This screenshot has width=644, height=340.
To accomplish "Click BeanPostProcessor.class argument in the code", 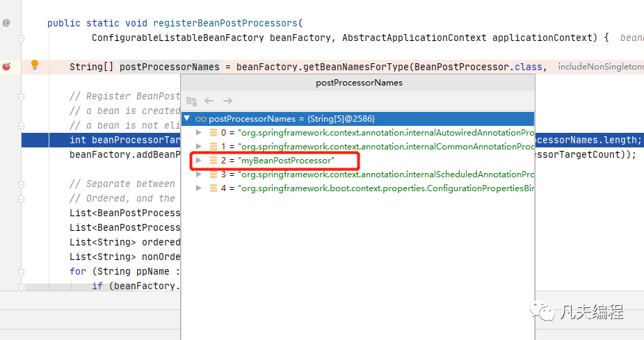I will pos(478,67).
